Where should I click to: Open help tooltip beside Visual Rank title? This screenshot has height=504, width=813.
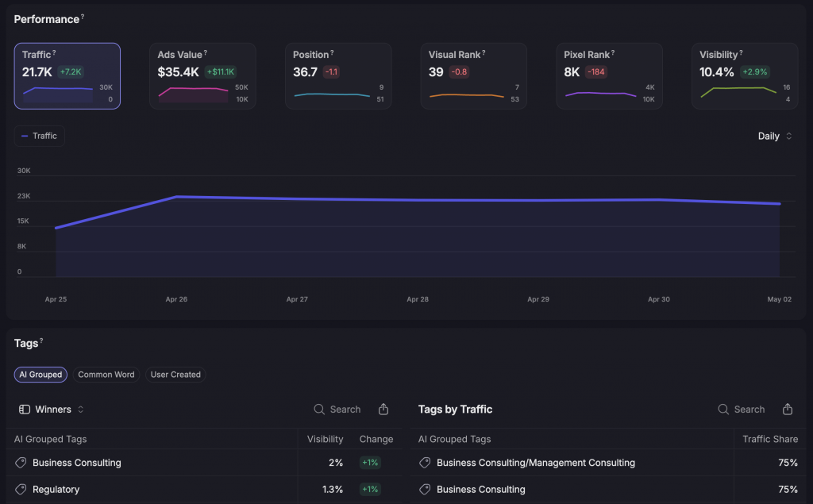pyautogui.click(x=484, y=52)
